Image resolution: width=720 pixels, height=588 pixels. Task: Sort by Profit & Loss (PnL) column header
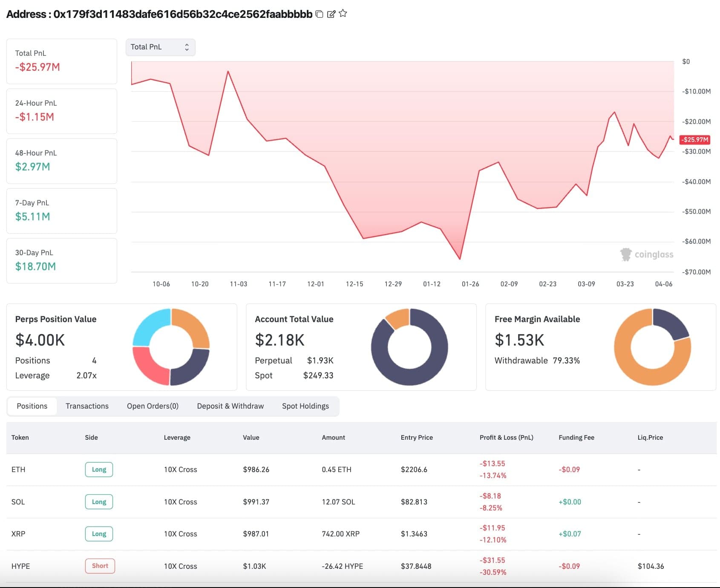click(506, 438)
